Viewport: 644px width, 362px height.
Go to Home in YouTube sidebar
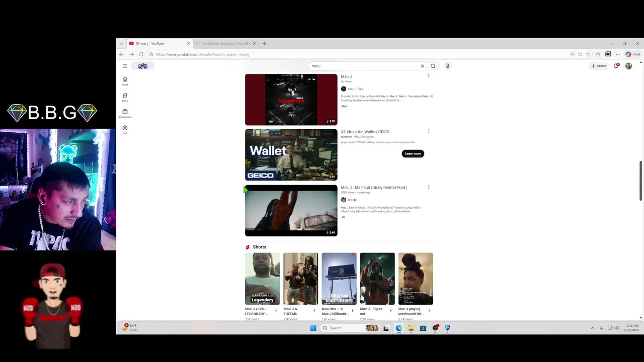pos(125,80)
